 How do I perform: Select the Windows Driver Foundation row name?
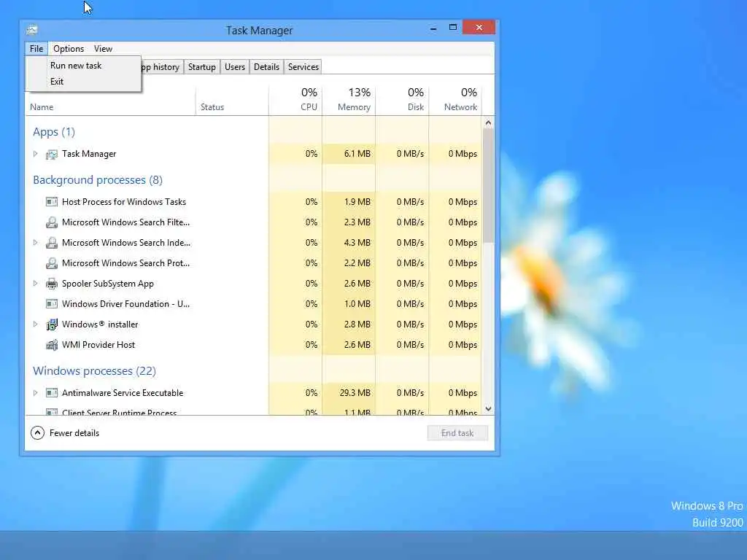click(125, 304)
